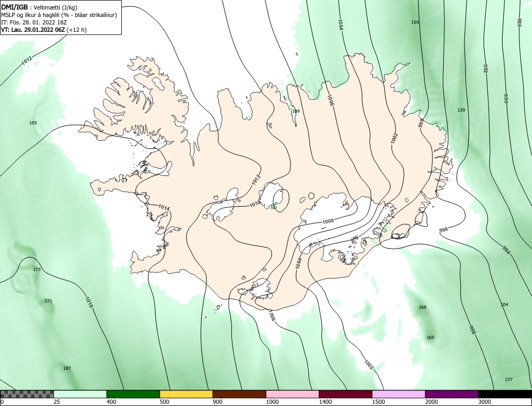The height and width of the screenshot is (406, 532).
Task: Click the checkered gray 0–25 legend swatch
Action: tap(27, 394)
